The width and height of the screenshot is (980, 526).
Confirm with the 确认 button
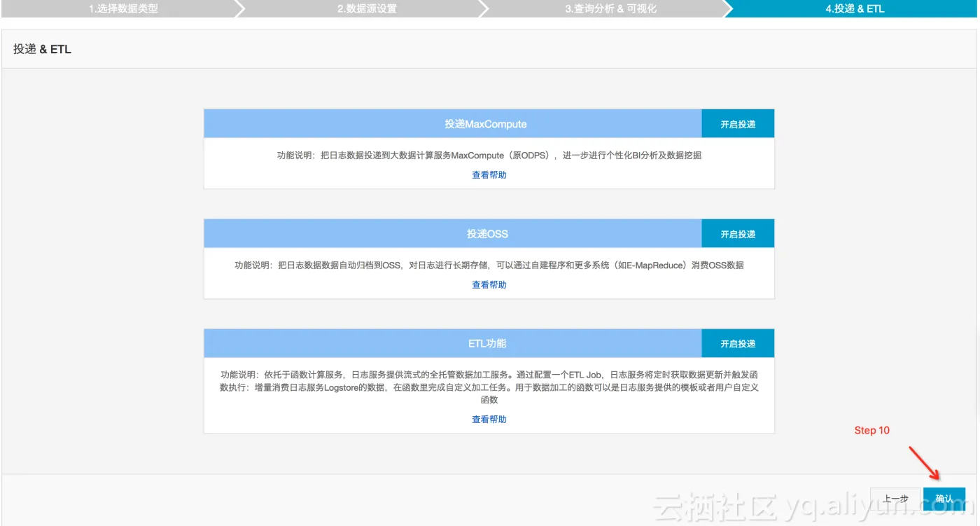point(944,498)
